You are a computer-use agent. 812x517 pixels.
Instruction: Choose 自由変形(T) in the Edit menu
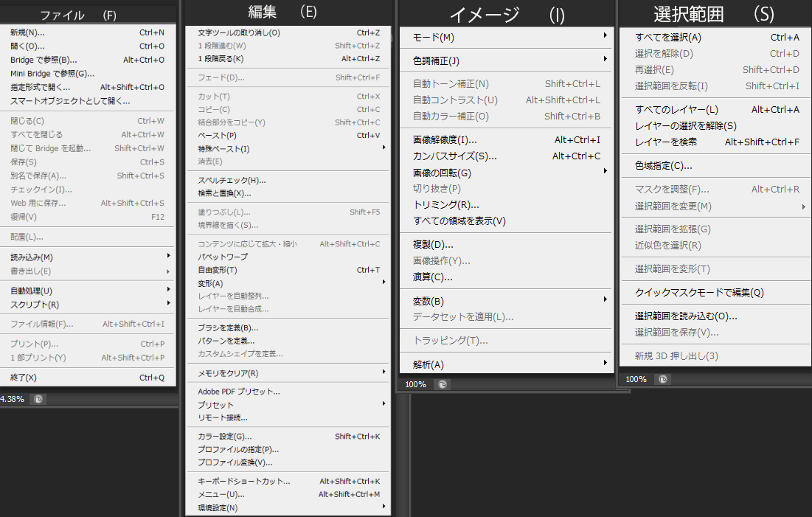(288, 270)
